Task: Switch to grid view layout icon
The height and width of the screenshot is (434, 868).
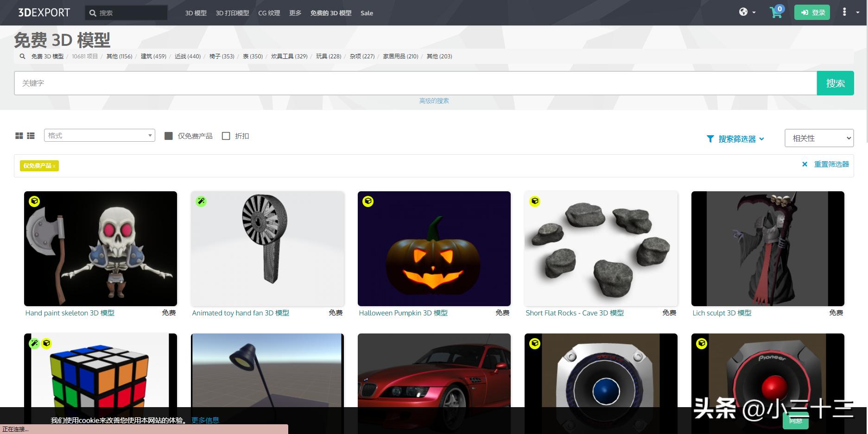Action: [19, 136]
